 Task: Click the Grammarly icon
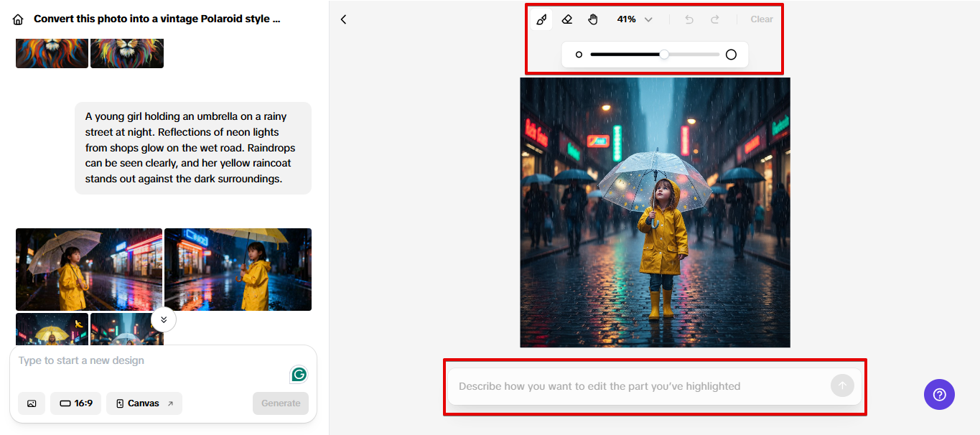[x=299, y=374]
